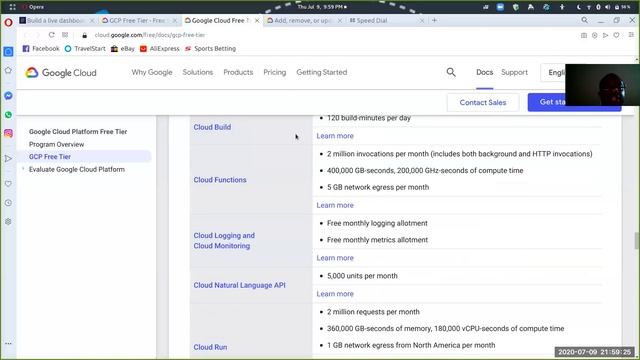Open Cloud Logging and Cloud Monitoring link
The image size is (640, 360).
click(x=224, y=241)
